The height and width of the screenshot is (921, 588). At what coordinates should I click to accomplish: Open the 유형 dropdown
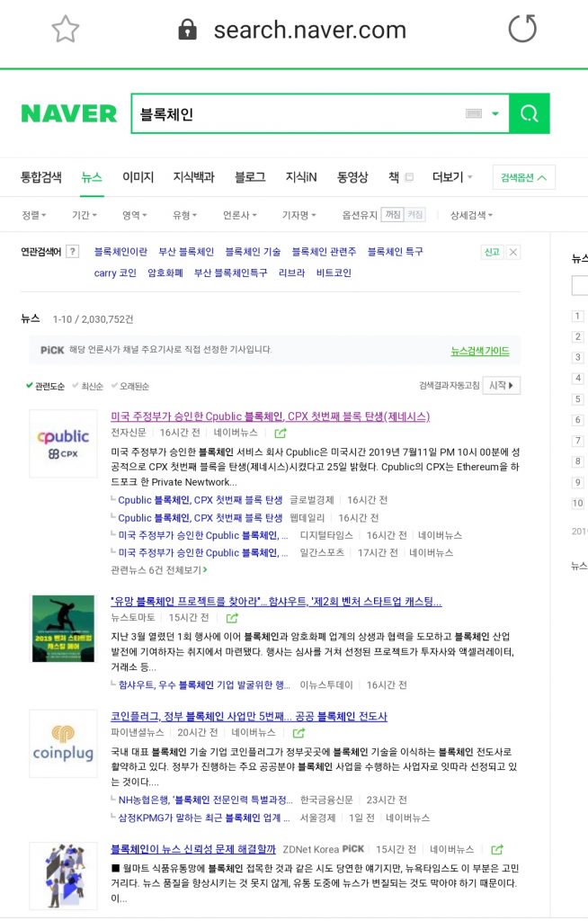184,215
